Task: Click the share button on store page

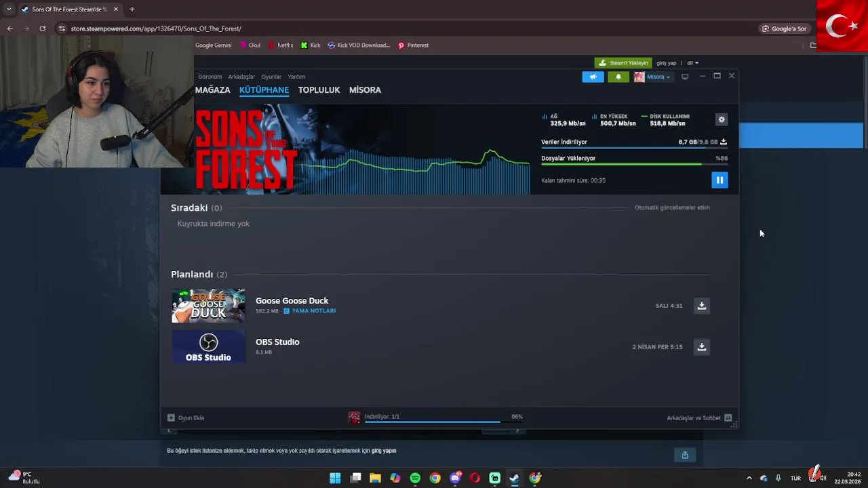Action: 685,455
